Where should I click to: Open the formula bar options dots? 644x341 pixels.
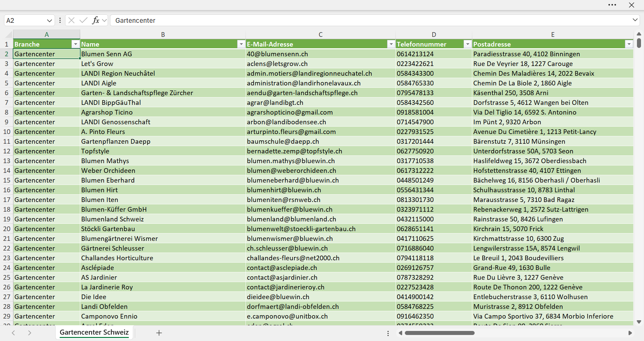point(60,20)
